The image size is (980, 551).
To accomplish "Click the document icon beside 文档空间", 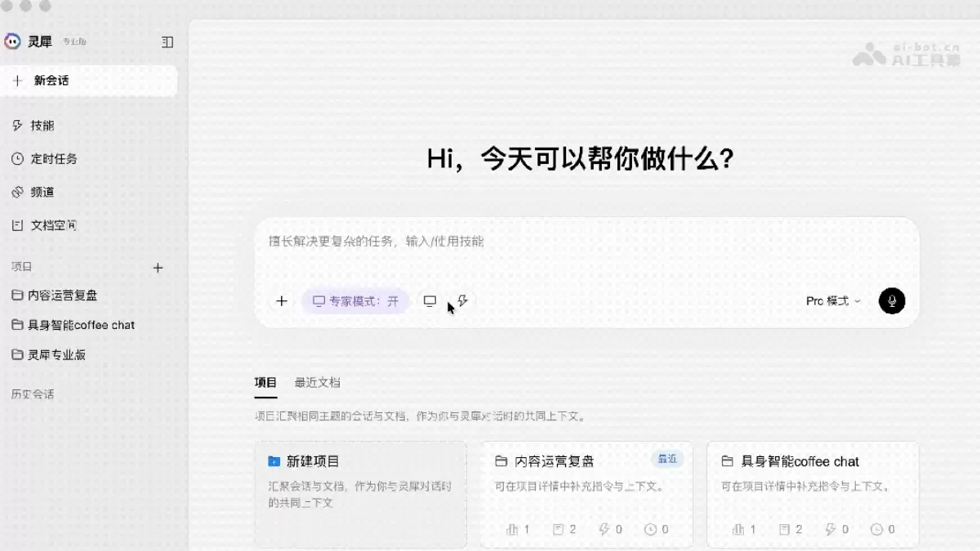I will 17,225.
